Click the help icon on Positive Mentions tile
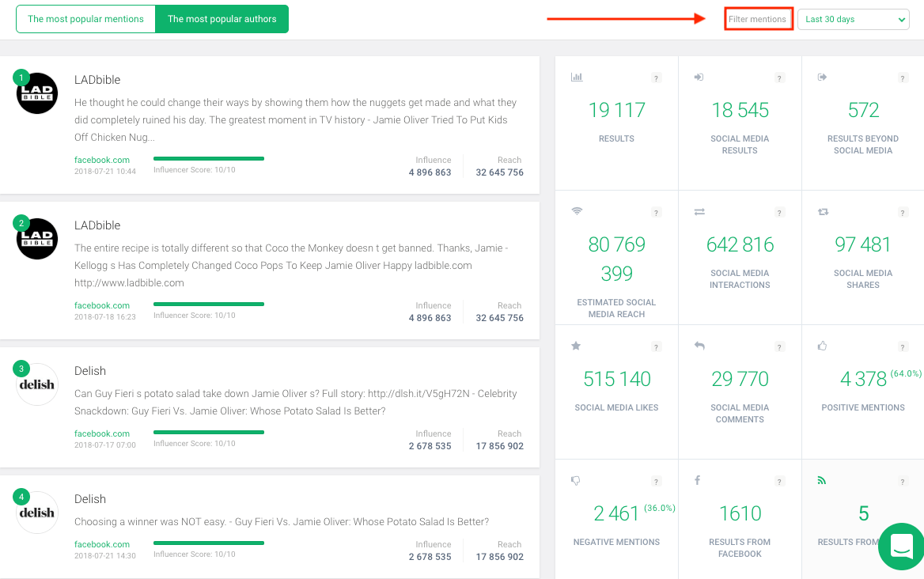Screen dimensions: 924x579 902,346
